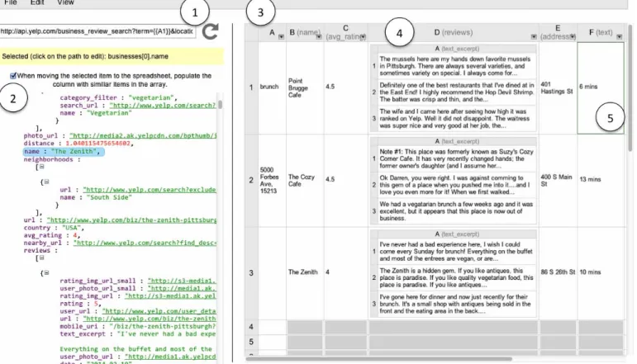637x364 pixels.
Task: Select the "5000 Forbes Ave, 15213" cell
Action: click(272, 180)
